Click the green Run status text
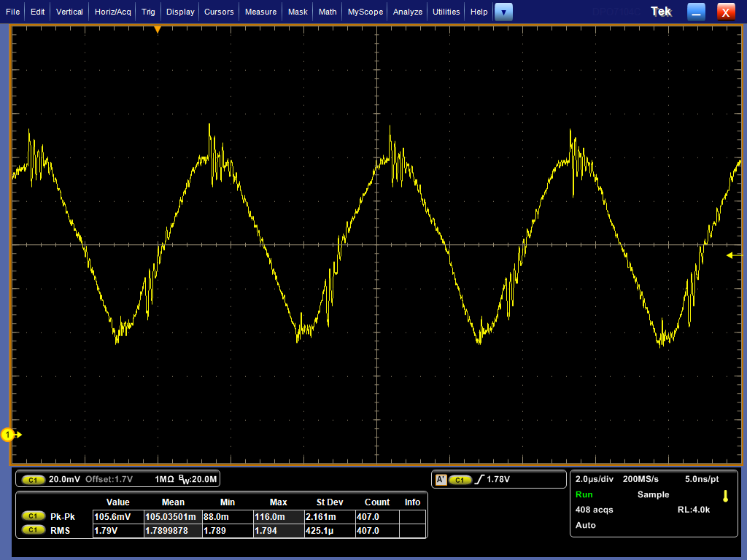 584,494
